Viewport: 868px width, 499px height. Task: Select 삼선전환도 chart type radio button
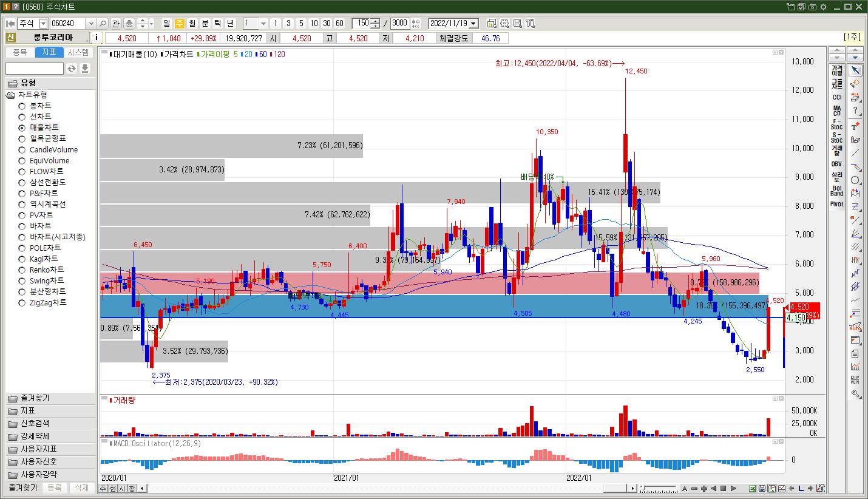(x=22, y=183)
